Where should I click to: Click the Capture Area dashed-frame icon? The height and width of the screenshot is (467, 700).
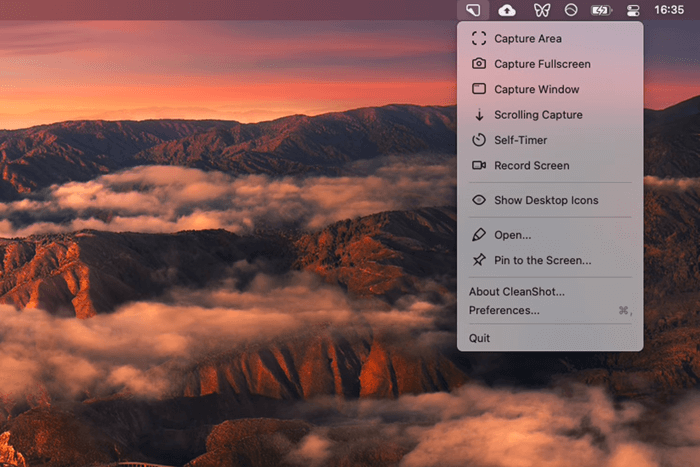[479, 38]
